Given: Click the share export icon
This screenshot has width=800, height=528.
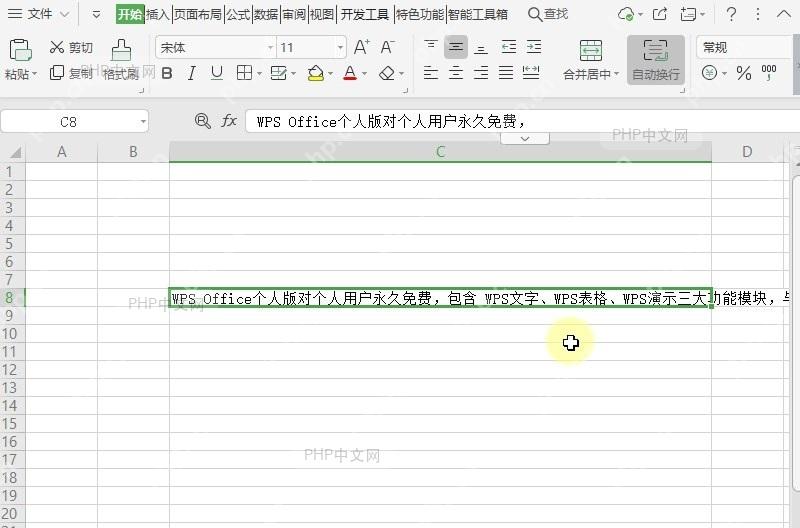Looking at the screenshot, I should coord(660,14).
